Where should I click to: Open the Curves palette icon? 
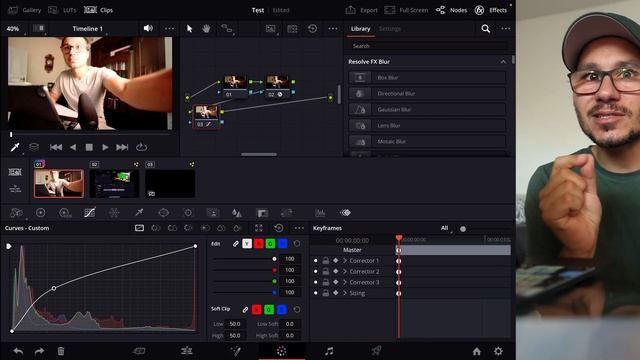point(90,213)
